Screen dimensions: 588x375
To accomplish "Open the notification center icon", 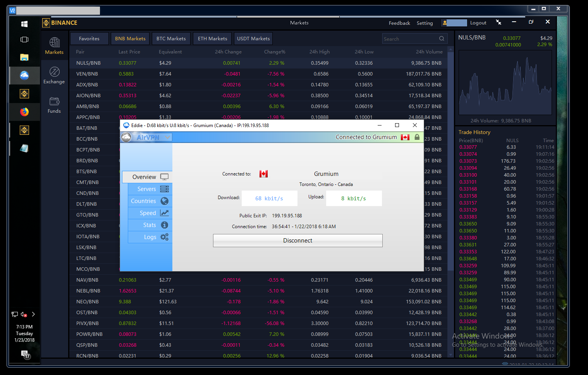I will click(x=26, y=354).
